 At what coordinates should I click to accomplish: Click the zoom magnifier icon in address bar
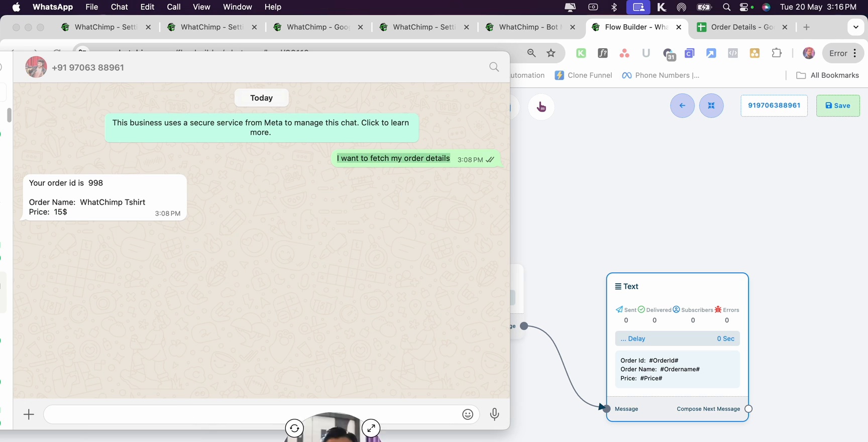click(x=531, y=53)
